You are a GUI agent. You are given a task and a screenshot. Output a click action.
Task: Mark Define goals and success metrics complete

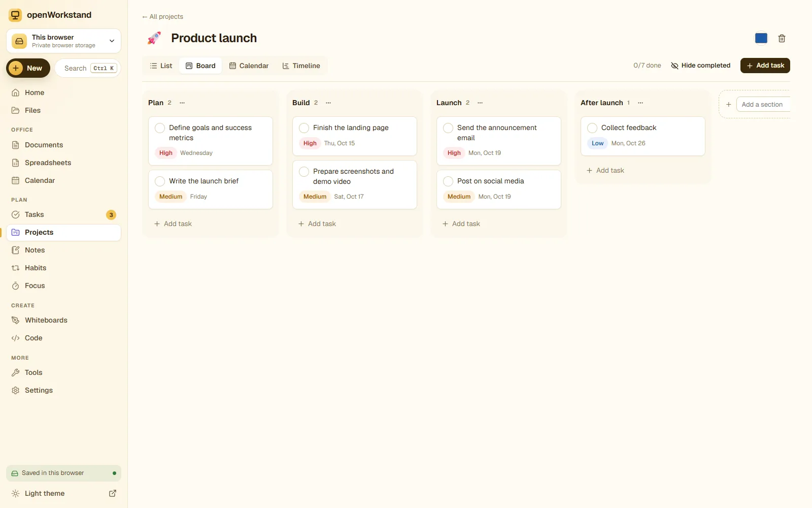160,128
